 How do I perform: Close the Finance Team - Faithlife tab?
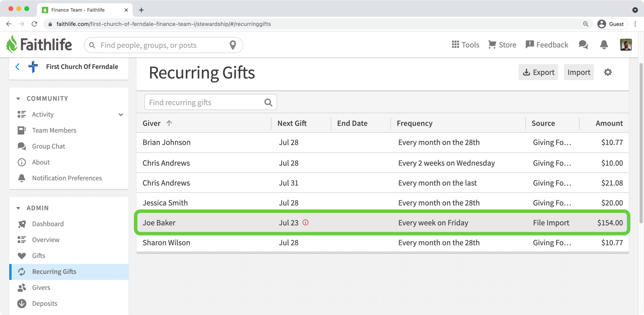click(x=126, y=10)
